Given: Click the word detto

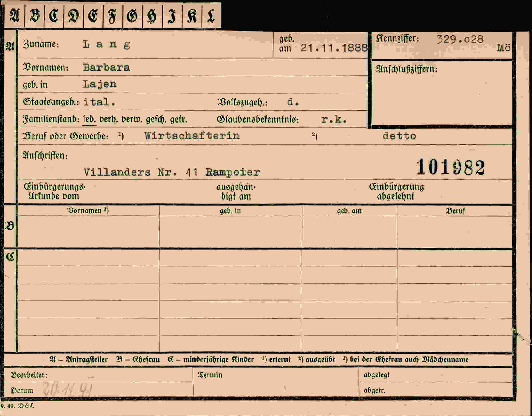Looking at the screenshot, I should [x=399, y=136].
